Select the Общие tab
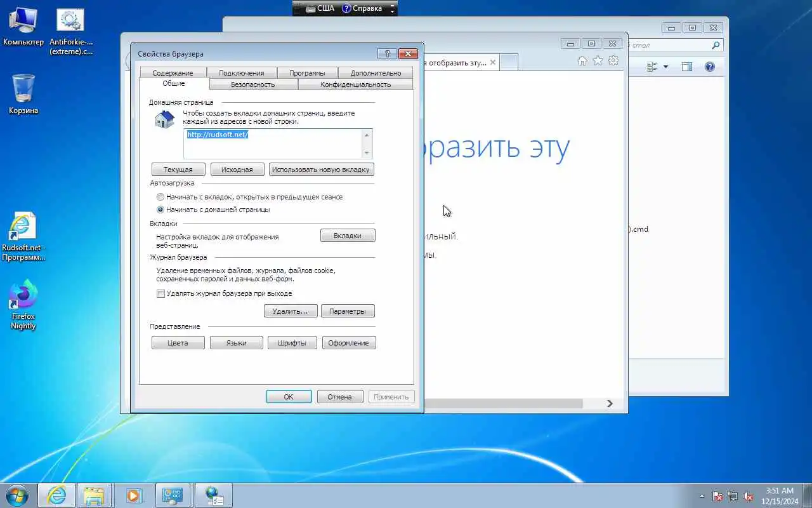Screen dimensions: 812x508 174,84
